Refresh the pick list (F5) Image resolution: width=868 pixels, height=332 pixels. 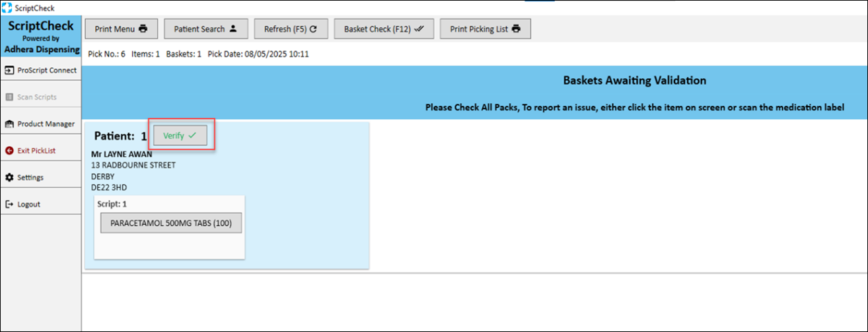[291, 29]
